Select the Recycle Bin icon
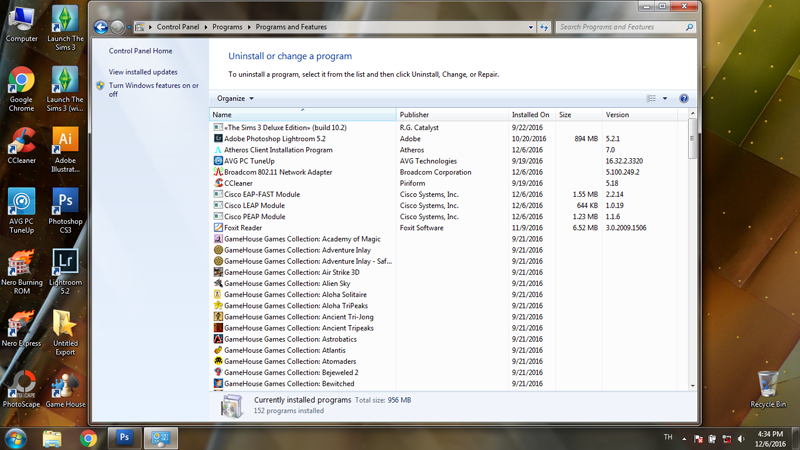This screenshot has width=800, height=450. 768,390
